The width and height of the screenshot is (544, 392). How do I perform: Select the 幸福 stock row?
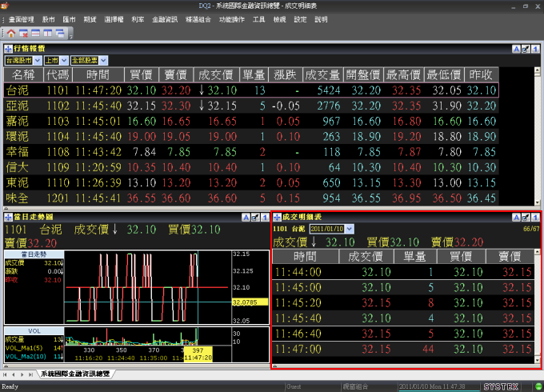[251, 151]
